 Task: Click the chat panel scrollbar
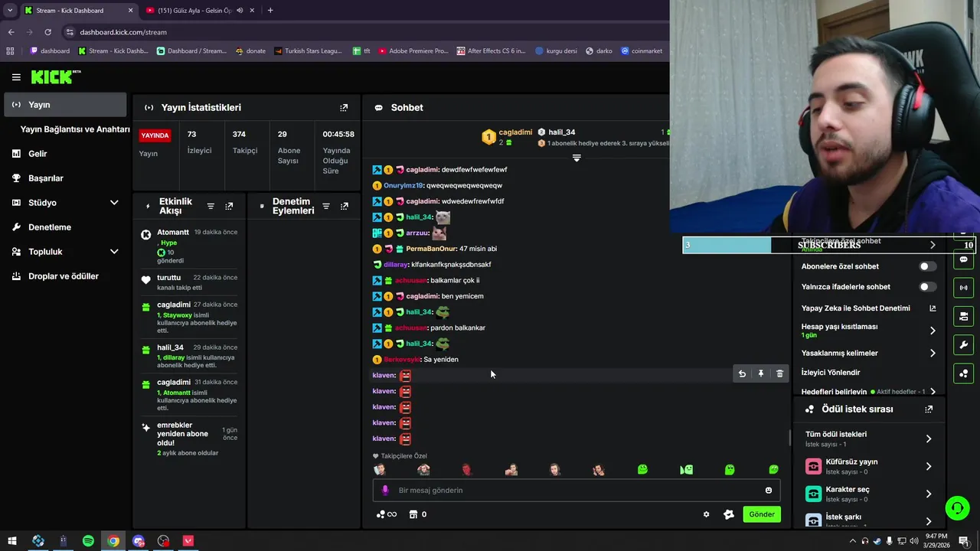[789, 438]
